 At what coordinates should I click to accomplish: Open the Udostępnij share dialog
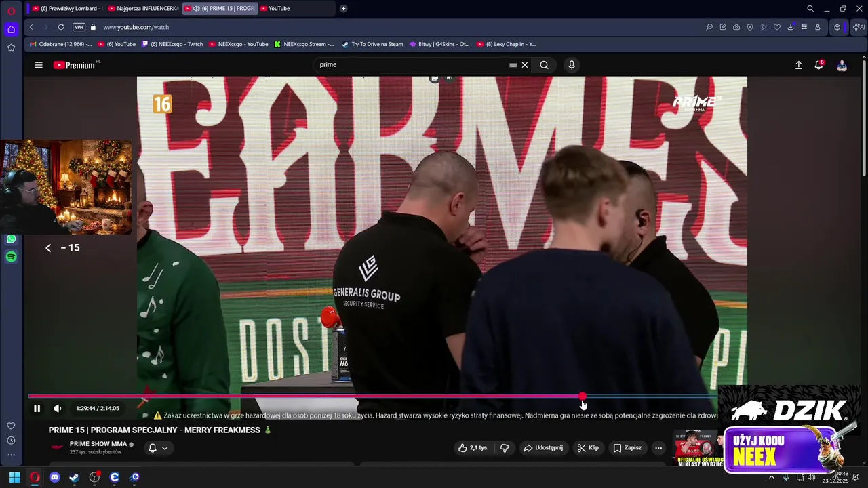coord(542,448)
